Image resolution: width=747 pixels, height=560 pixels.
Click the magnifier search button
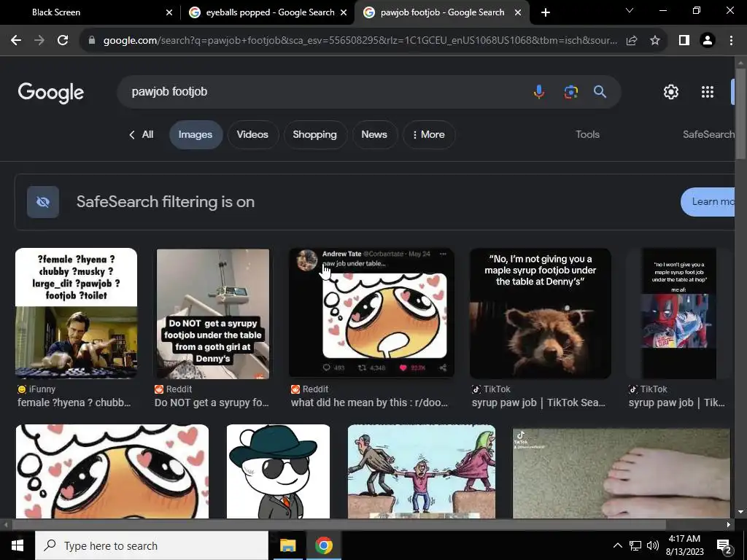(x=600, y=91)
